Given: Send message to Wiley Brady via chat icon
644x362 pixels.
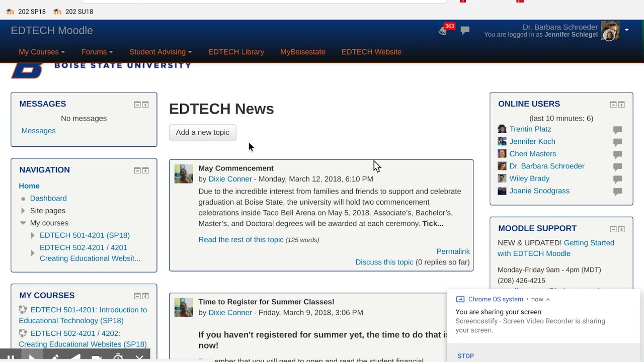Looking at the screenshot, I should point(618,179).
